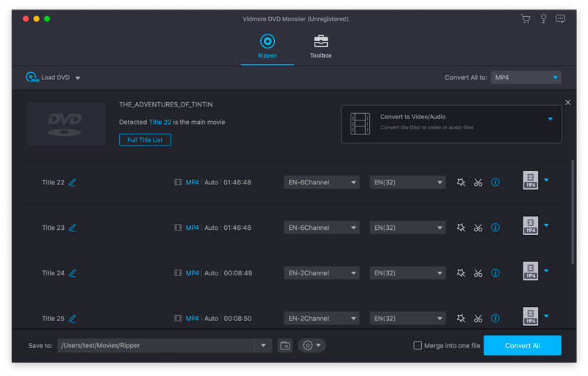Screen dimensions: 588x376
Task: Click the Load DVD disc icon
Action: pyautogui.click(x=32, y=77)
